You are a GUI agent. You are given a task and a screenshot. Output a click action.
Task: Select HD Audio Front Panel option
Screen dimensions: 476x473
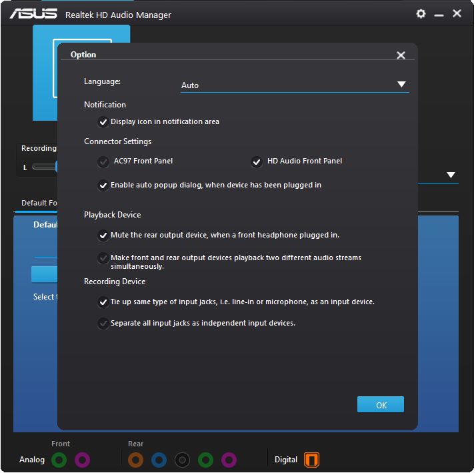click(257, 161)
